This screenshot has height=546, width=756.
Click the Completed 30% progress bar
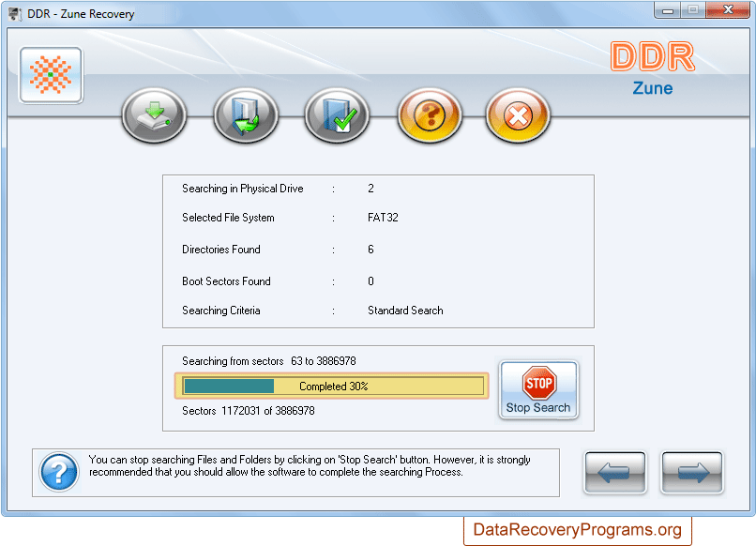[x=332, y=386]
